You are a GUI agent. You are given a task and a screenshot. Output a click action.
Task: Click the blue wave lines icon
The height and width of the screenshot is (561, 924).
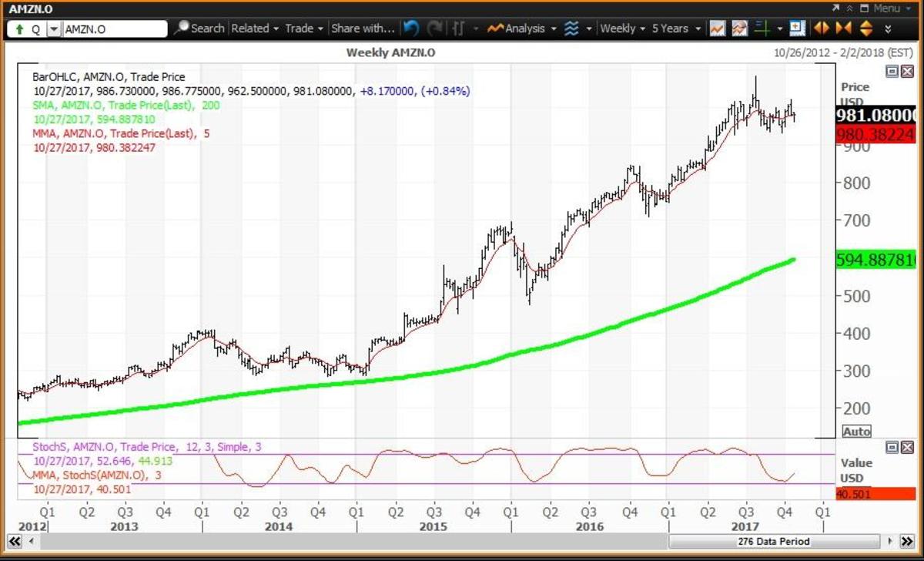point(571,29)
